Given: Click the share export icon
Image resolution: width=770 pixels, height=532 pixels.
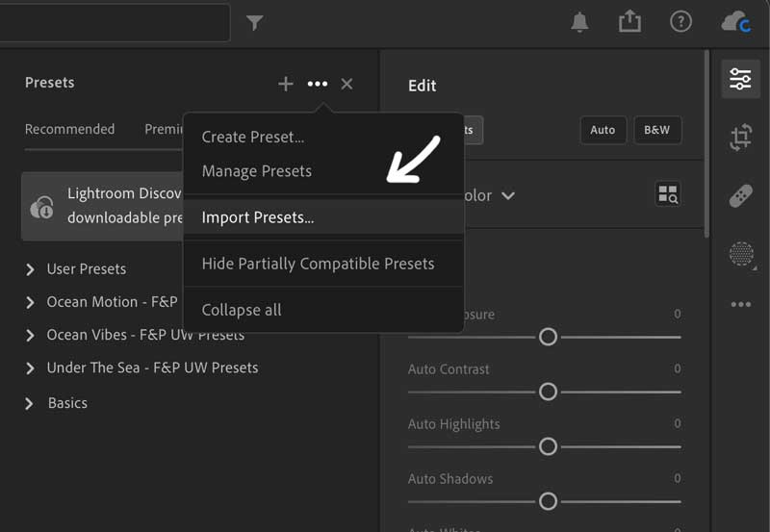Looking at the screenshot, I should (x=629, y=21).
